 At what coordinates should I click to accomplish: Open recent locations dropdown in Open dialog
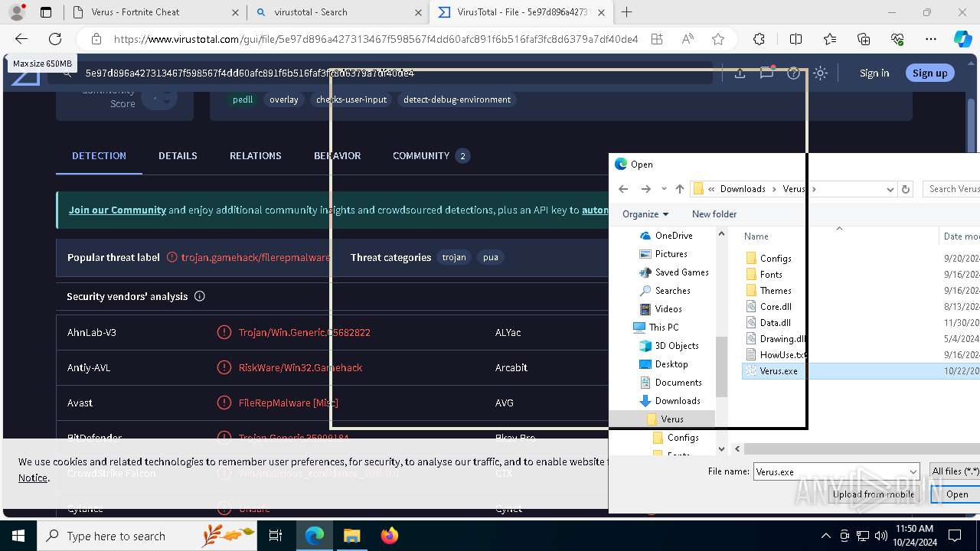[x=664, y=189]
